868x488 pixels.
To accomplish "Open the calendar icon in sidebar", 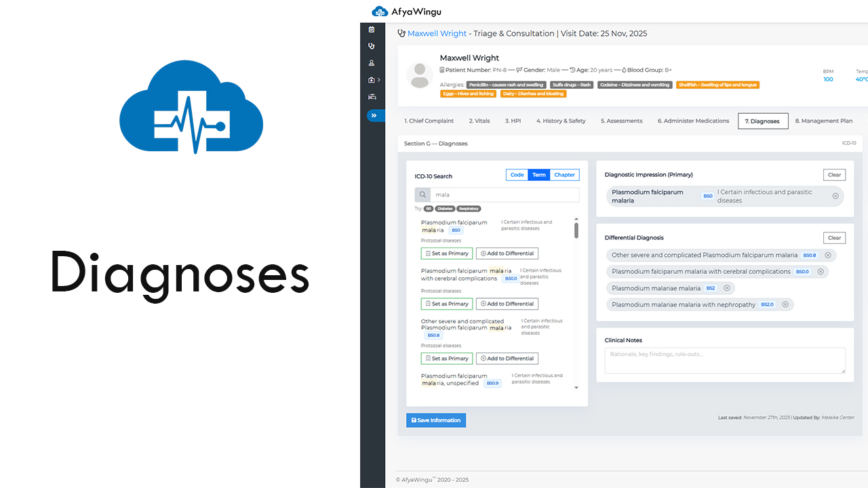I will 372,29.
